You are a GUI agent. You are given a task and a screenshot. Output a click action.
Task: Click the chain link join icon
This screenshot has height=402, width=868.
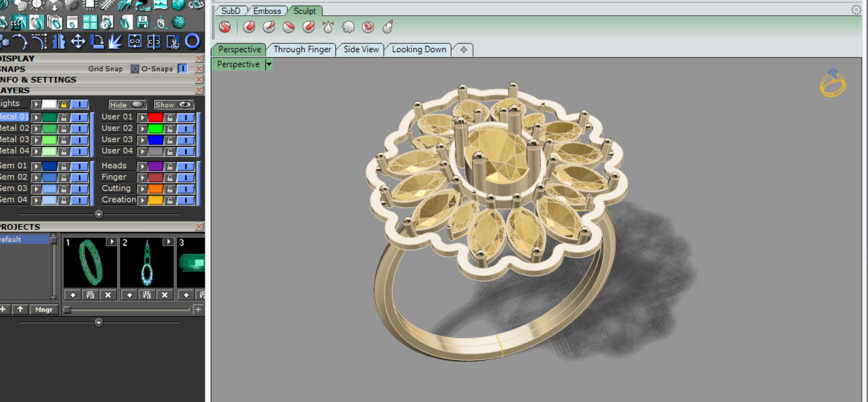[x=135, y=41]
